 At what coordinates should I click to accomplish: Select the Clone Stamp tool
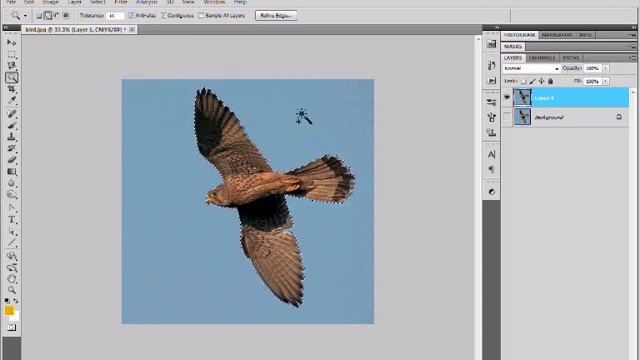coord(11,137)
